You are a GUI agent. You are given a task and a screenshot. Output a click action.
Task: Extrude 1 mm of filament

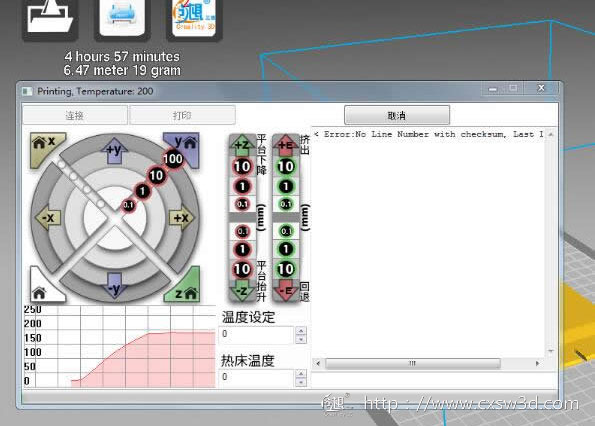286,186
